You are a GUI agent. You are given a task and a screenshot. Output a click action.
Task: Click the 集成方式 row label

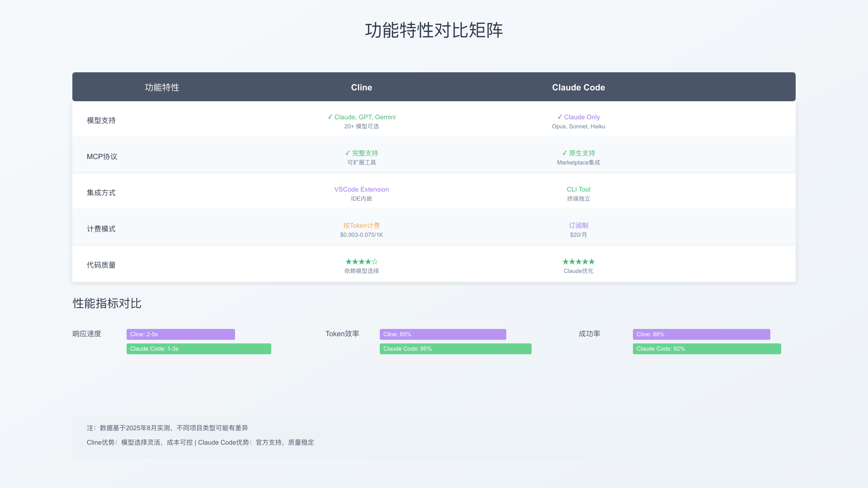101,193
